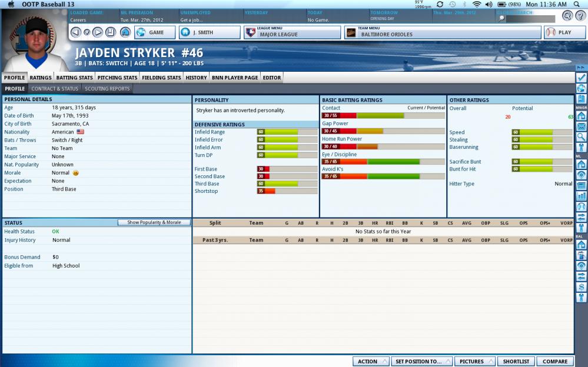Open the MNGR section home icon
This screenshot has width=588, height=367.
pyautogui.click(x=582, y=115)
